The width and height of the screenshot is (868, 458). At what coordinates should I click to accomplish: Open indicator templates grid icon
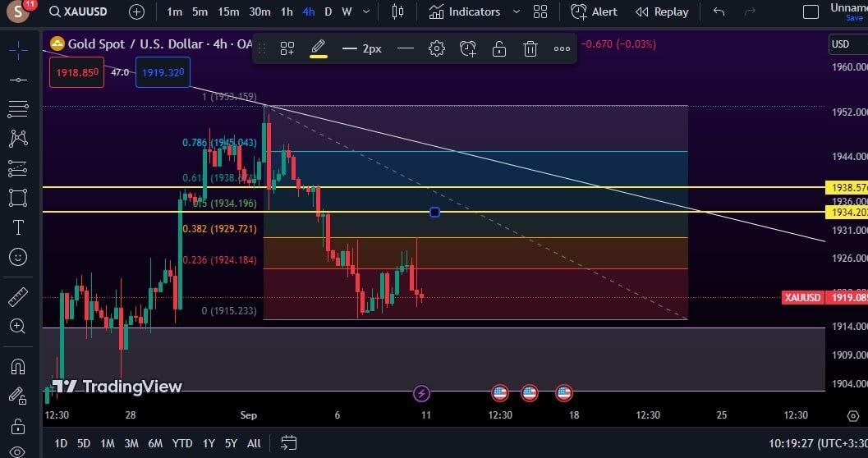pyautogui.click(x=540, y=11)
